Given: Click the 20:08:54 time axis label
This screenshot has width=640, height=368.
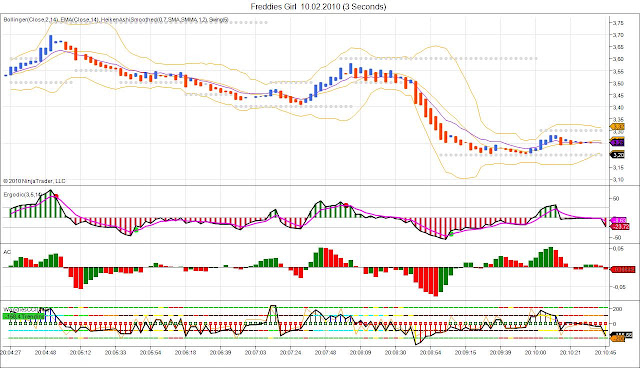Looking at the screenshot, I should [x=431, y=352].
